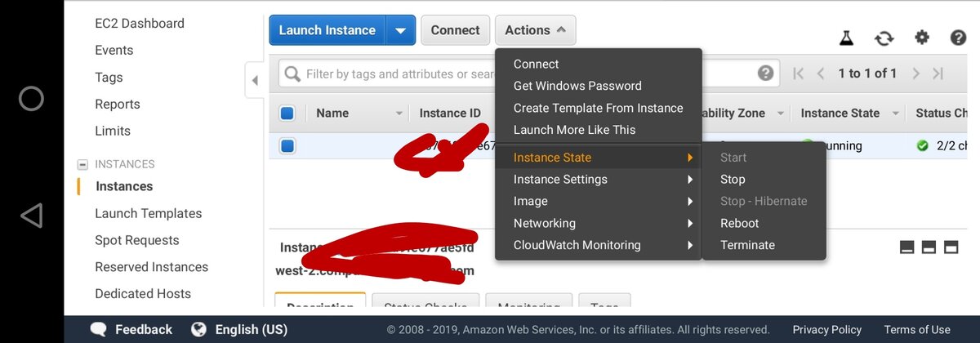Image resolution: width=980 pixels, height=343 pixels.
Task: Expand the Instance Settings submenu
Action: (599, 180)
